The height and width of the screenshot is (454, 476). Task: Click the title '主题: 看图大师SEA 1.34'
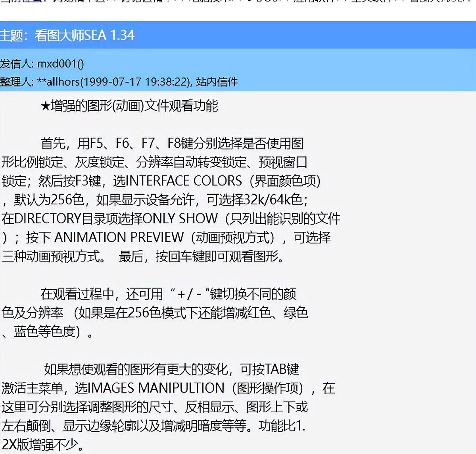click(x=67, y=35)
